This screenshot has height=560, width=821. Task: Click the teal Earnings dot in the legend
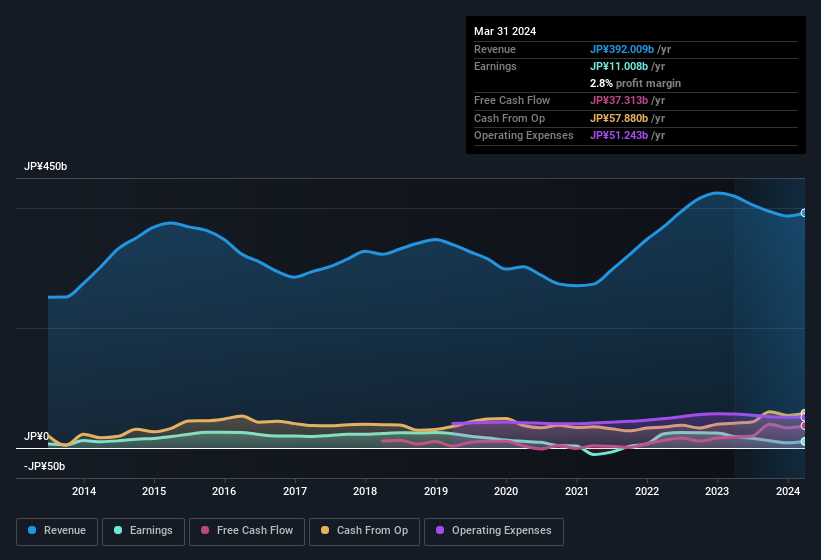point(119,531)
